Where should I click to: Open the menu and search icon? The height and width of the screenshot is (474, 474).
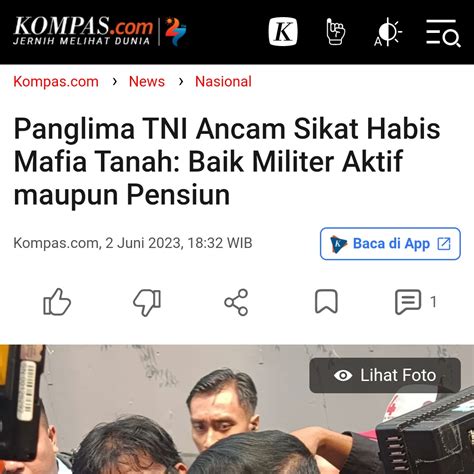click(443, 33)
